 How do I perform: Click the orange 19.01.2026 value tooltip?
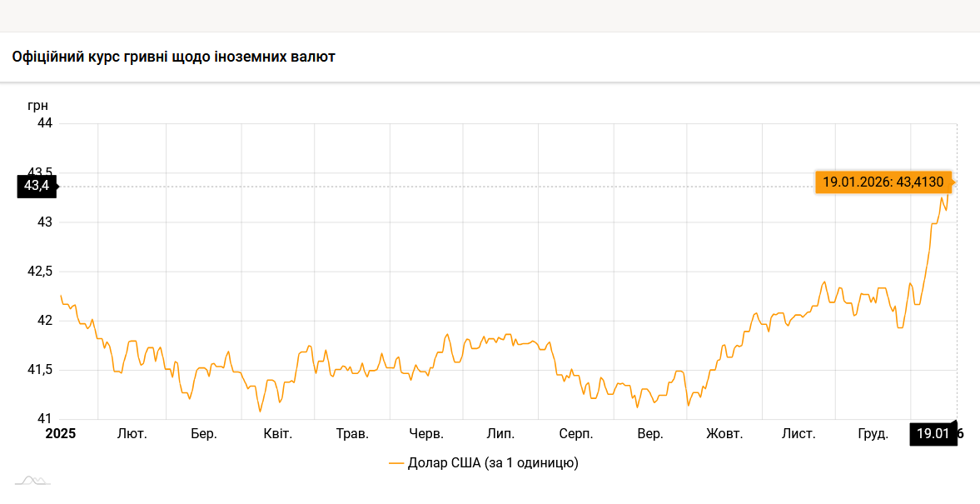[x=883, y=182]
